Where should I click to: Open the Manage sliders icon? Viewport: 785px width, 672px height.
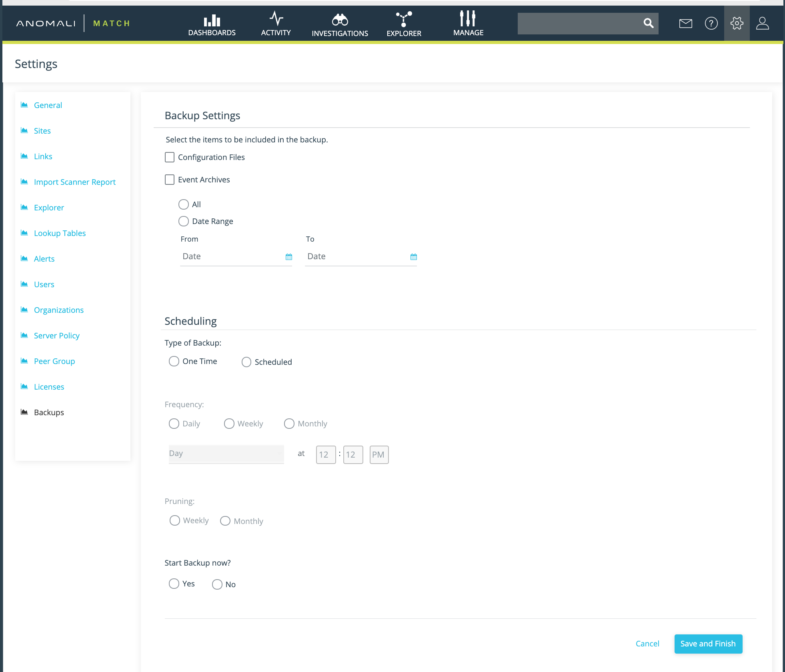click(x=468, y=18)
